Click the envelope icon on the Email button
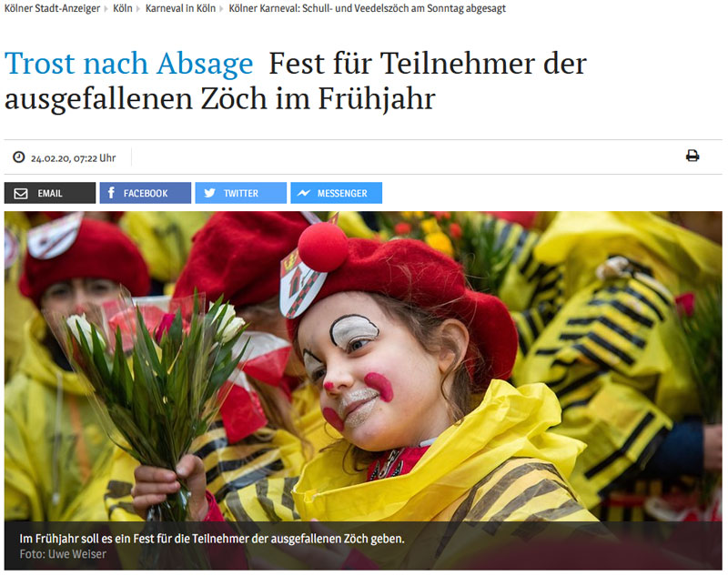This screenshot has height=576, width=728. (x=21, y=194)
